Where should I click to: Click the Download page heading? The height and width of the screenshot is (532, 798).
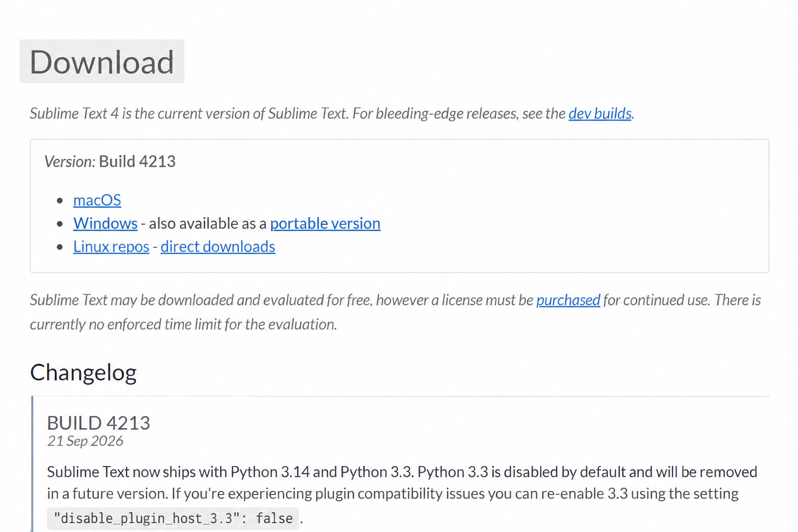click(x=102, y=62)
